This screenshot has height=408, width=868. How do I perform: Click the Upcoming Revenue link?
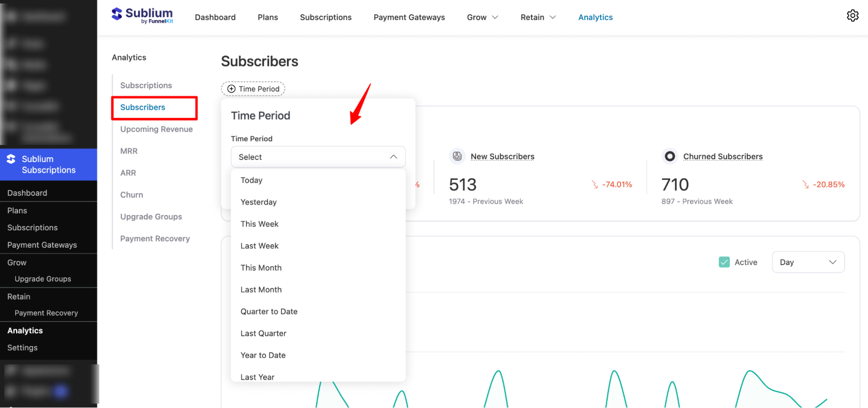point(156,129)
